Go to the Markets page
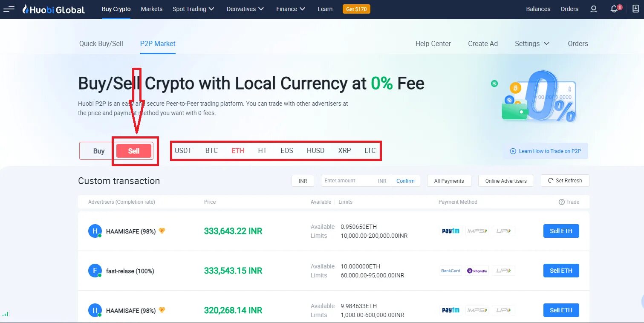The height and width of the screenshot is (323, 644). pos(152,9)
